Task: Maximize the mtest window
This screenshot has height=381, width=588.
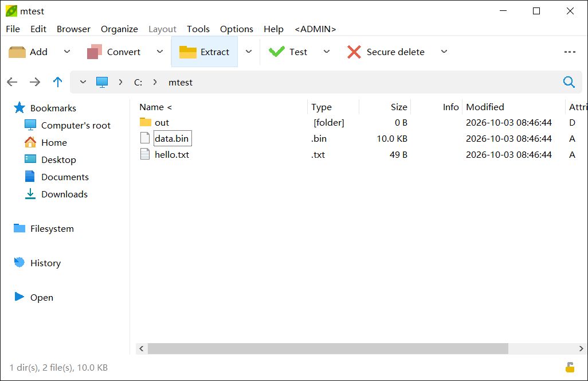Action: (536, 11)
